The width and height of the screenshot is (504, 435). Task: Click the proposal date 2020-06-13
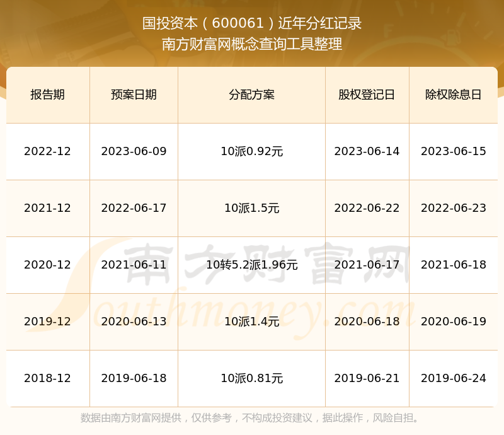(x=134, y=321)
